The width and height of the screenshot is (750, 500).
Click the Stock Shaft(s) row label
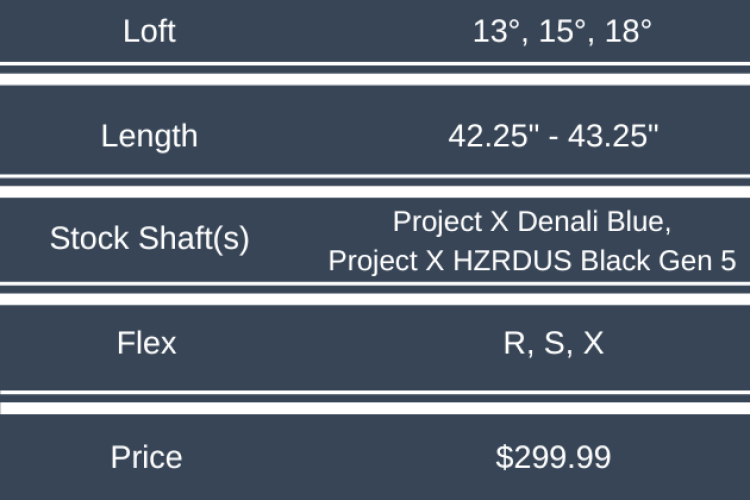click(x=149, y=239)
